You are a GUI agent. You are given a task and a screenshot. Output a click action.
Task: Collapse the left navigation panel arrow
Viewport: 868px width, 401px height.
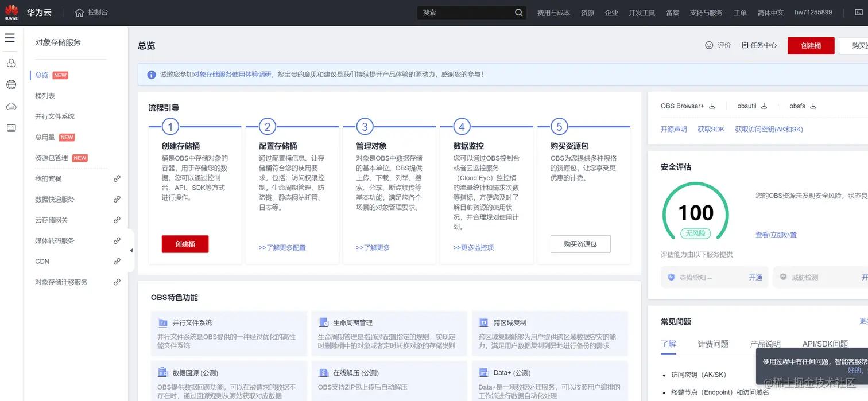[131, 251]
